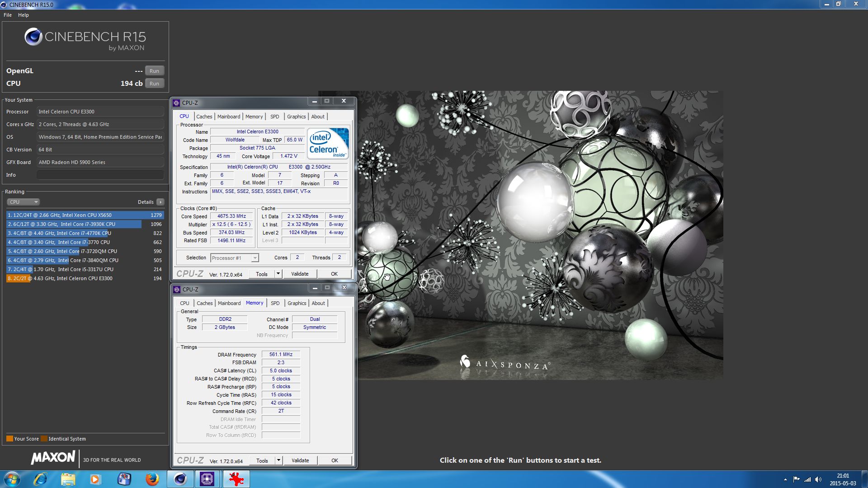Open Tools dropdown arrow in lower CPU-Z window
This screenshot has height=488, width=868.
coord(278,461)
